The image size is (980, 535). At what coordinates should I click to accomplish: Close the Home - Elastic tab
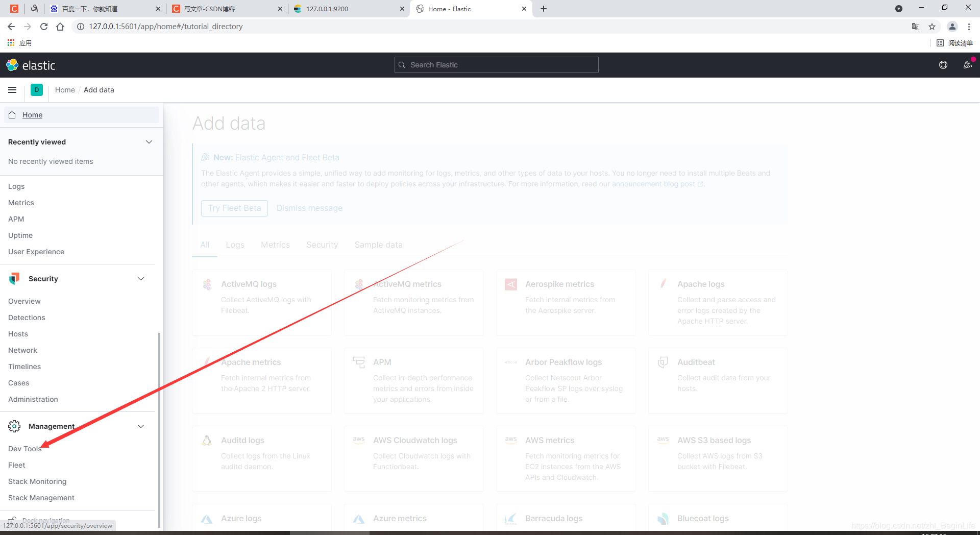click(524, 9)
